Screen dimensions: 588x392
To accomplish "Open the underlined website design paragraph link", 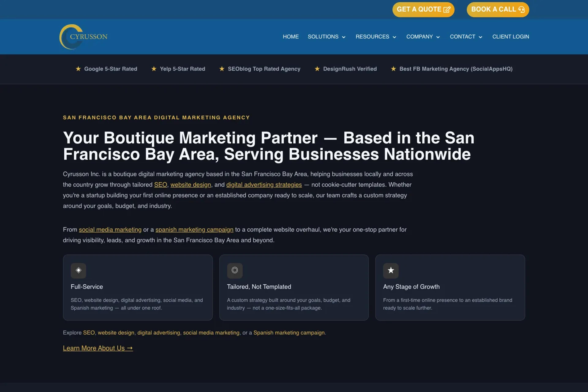I will [191, 185].
